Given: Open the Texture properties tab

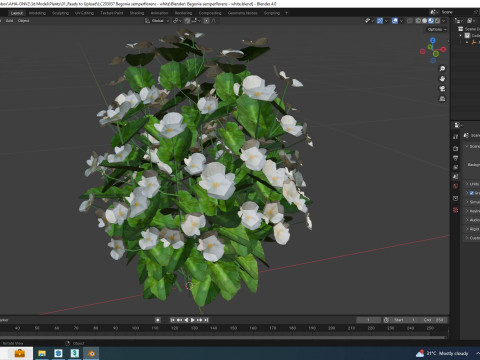Looking at the screenshot, I should click(456, 210).
